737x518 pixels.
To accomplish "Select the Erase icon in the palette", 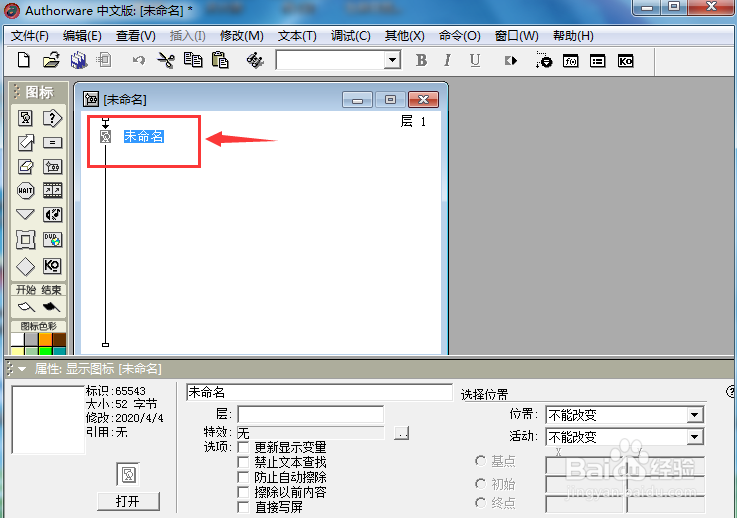I will tap(25, 166).
